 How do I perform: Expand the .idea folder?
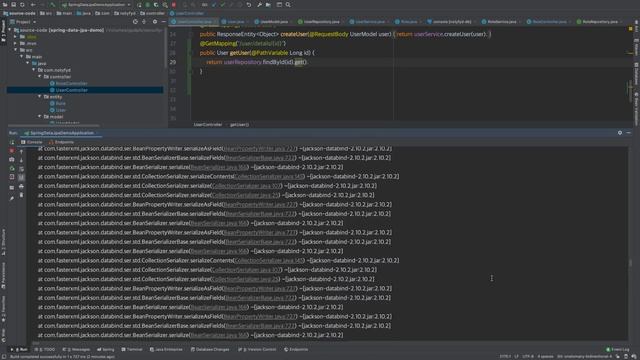pos(16,37)
